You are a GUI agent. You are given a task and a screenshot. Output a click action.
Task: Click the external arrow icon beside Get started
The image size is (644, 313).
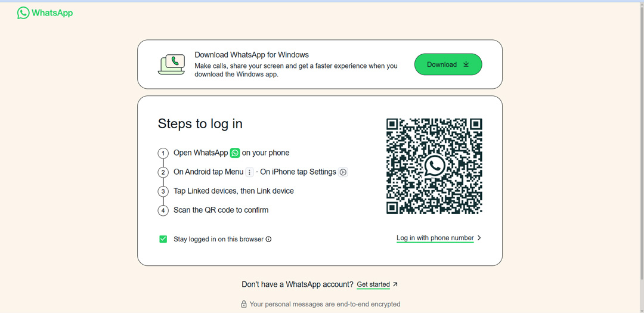395,284
